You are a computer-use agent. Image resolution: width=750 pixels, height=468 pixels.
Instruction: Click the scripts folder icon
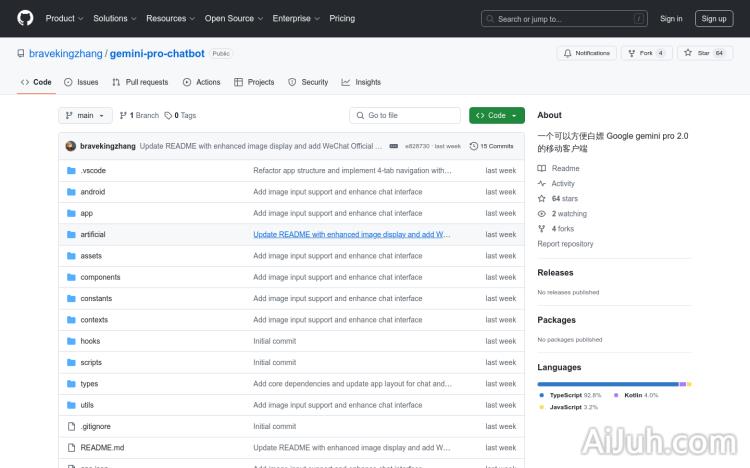coord(71,362)
